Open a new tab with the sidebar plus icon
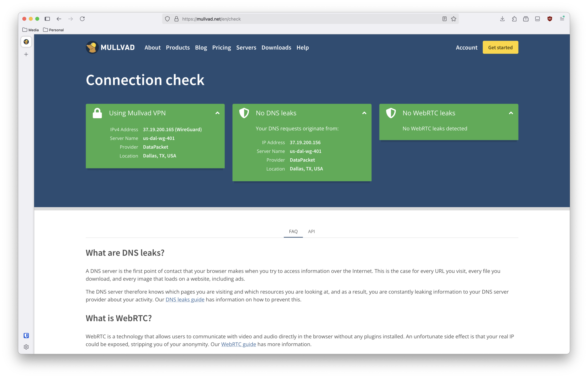The height and width of the screenshot is (378, 588). tap(26, 54)
